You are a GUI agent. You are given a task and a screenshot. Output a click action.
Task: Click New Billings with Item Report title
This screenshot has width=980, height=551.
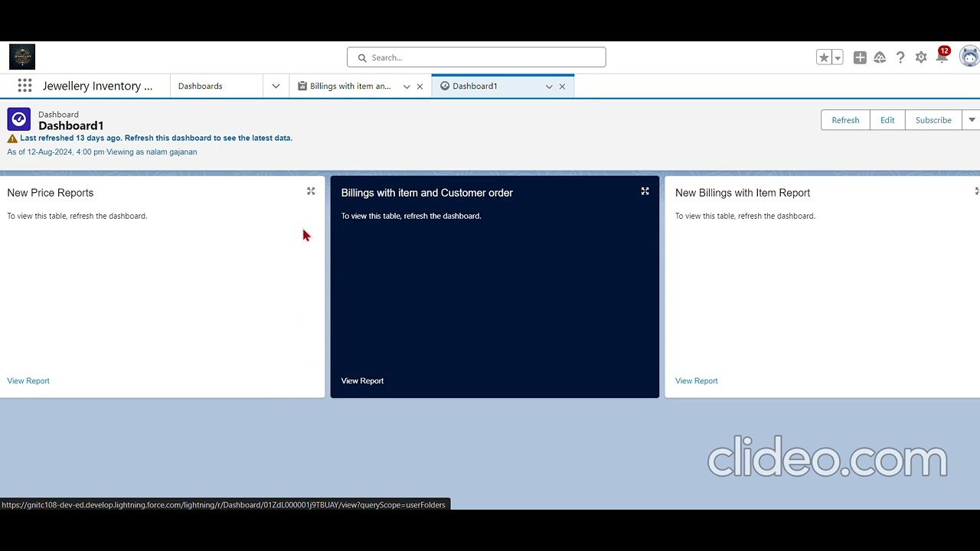[x=743, y=193]
